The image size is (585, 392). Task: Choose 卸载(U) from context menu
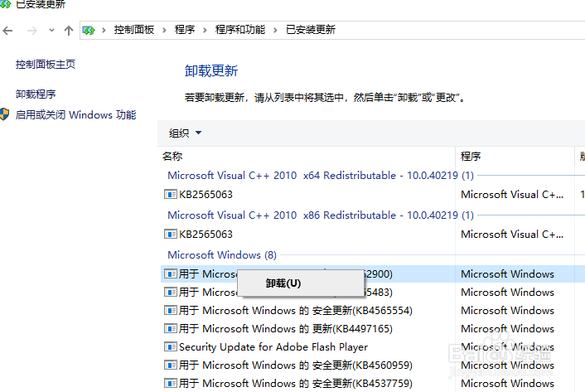300,283
